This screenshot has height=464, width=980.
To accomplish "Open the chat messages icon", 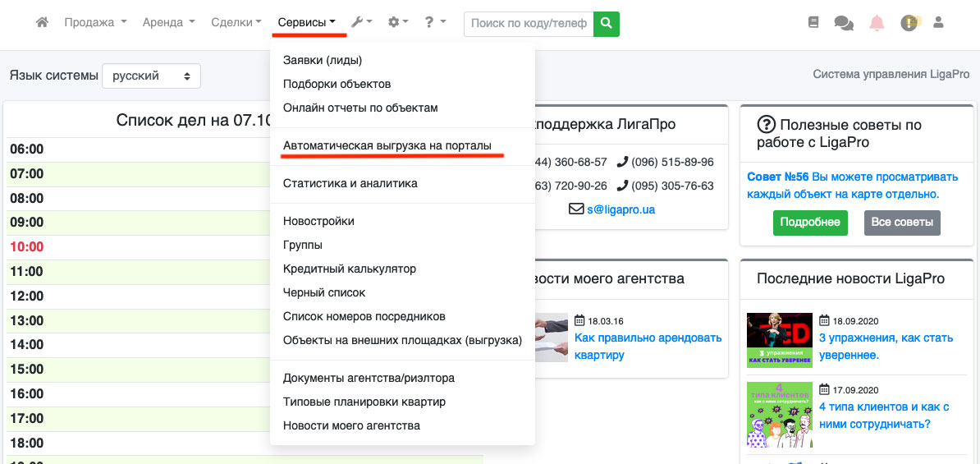I will point(844,23).
